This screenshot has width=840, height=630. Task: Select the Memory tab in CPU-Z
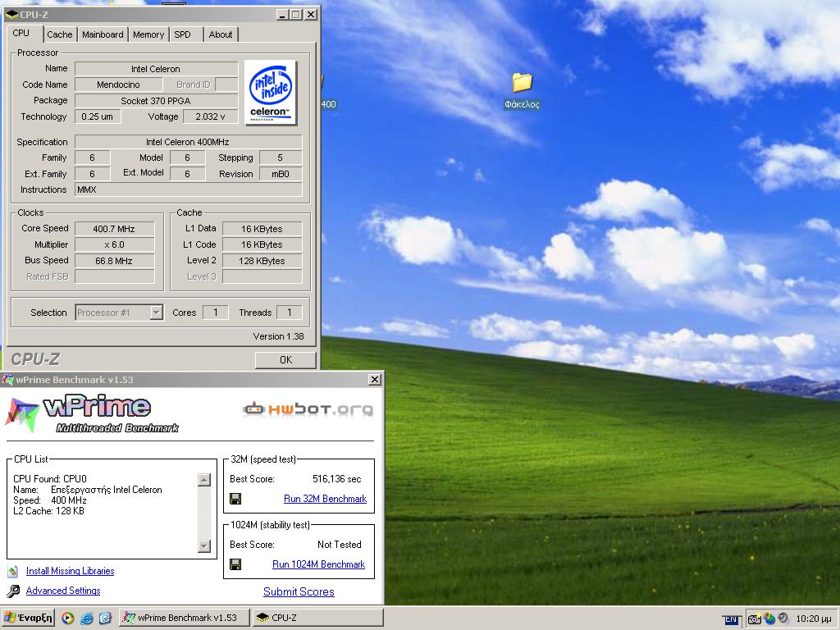[148, 34]
